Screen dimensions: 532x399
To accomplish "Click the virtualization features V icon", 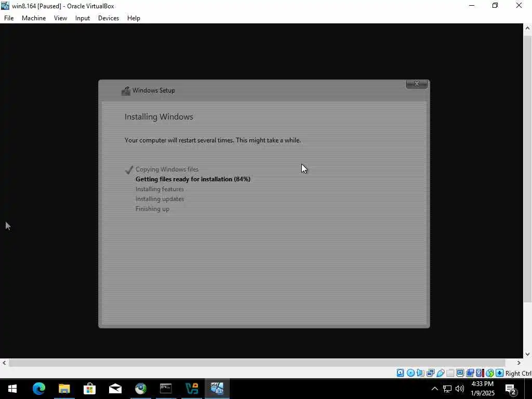I will pyautogui.click(x=480, y=373).
